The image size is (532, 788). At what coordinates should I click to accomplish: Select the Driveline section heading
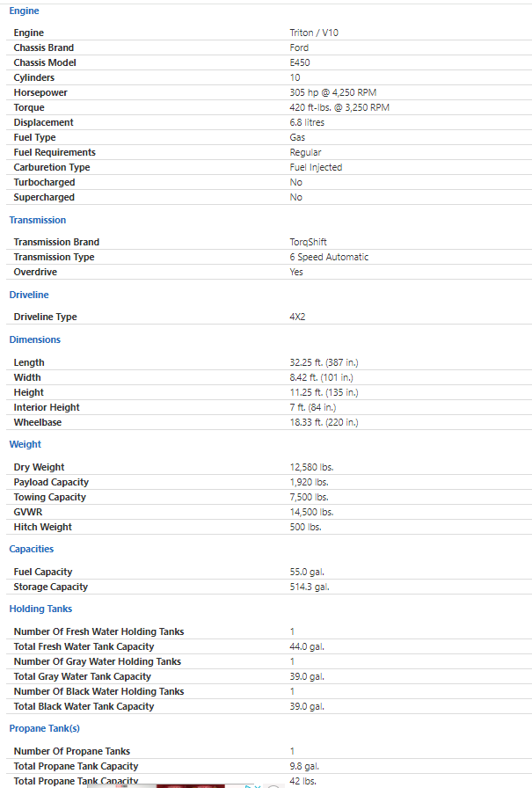29,295
